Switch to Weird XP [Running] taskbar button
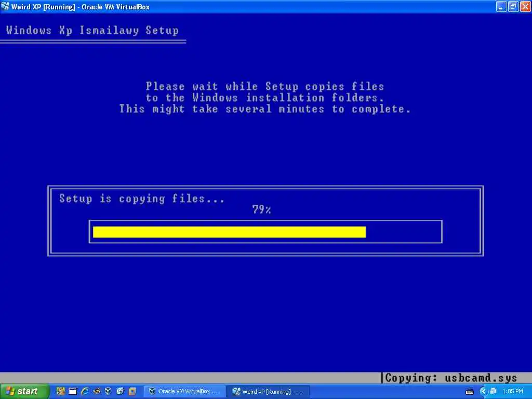This screenshot has width=532, height=399. [268, 392]
